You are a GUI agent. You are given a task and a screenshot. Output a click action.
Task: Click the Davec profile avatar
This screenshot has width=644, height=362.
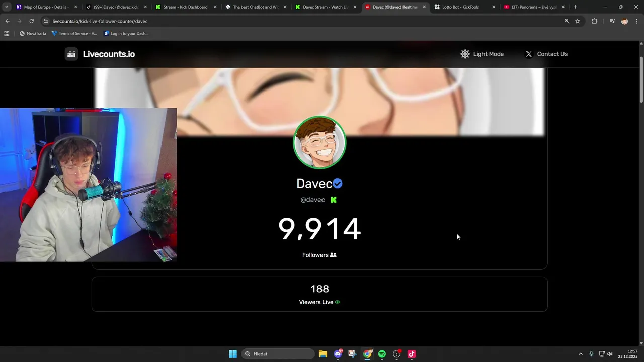(x=319, y=142)
